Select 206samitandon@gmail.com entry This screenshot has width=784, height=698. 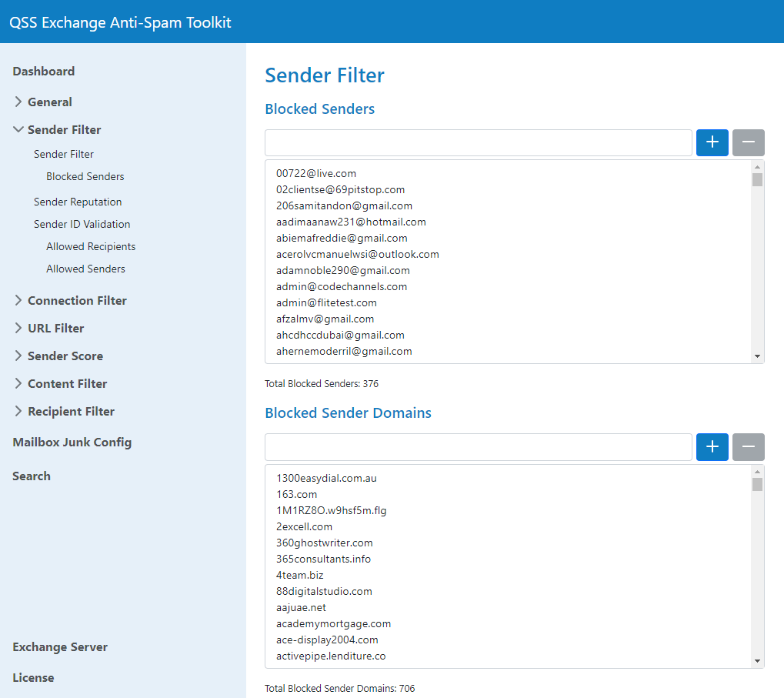click(x=344, y=205)
